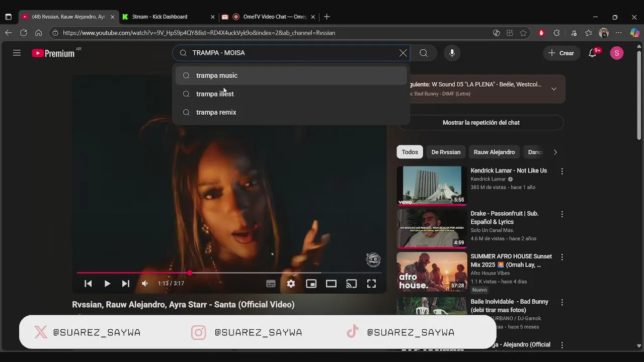Start voice search with microphone icon

coord(452,53)
